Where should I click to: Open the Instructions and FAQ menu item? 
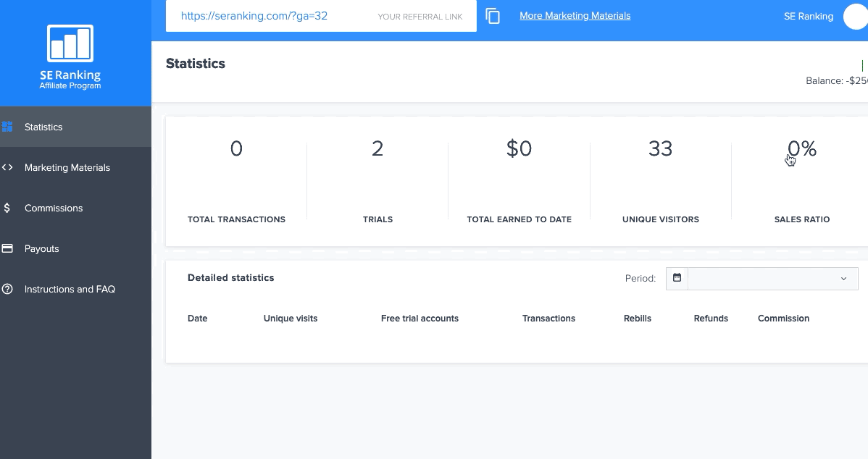pos(75,289)
